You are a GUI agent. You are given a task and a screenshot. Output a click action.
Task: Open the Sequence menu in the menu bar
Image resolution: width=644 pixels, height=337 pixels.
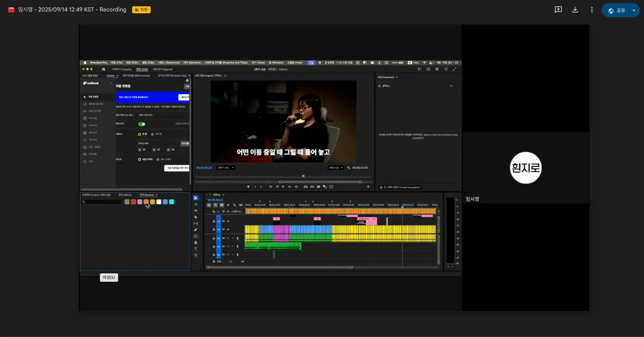click(x=169, y=63)
